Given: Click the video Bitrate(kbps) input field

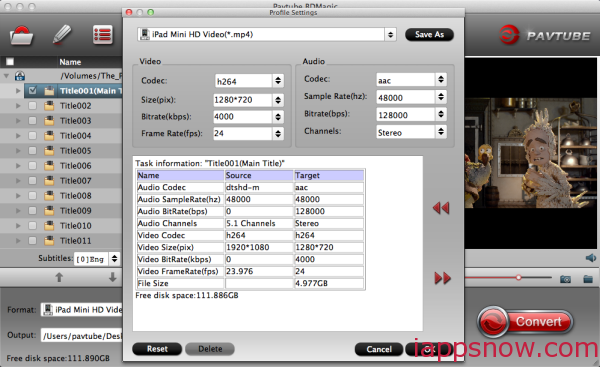Looking at the screenshot, I should coord(243,117).
